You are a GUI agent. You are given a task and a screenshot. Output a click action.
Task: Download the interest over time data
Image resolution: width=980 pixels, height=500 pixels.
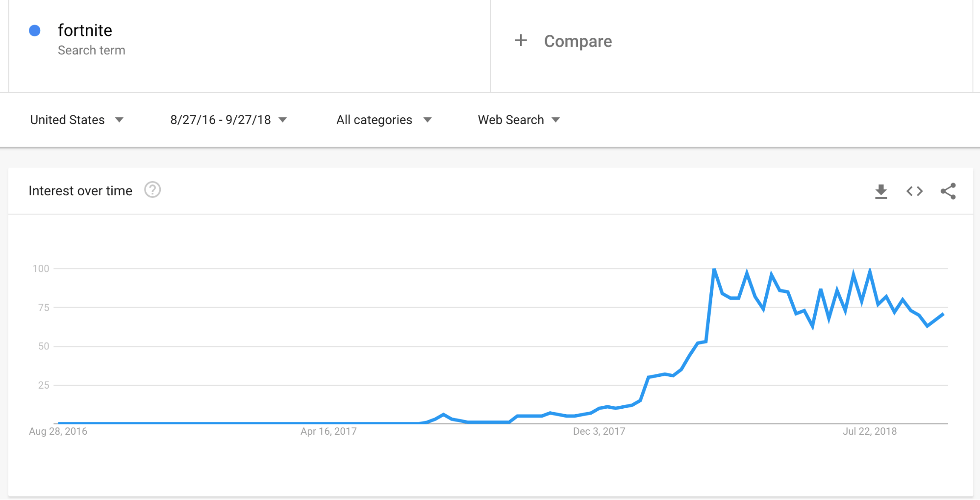[881, 191]
